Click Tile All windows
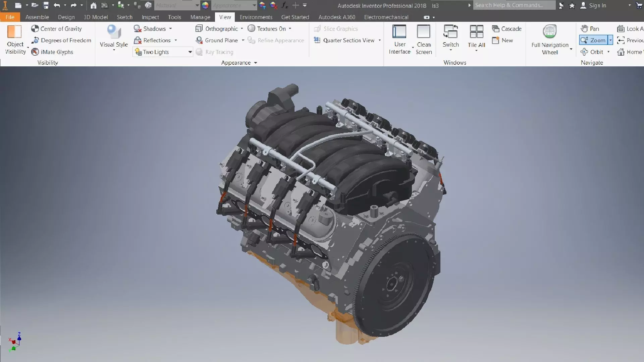This screenshot has width=644, height=362. 476,37
